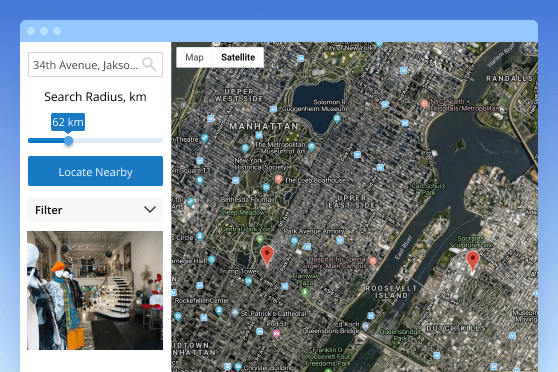
Task: Click the UPPER EAST SIDE label
Action: tap(352, 201)
